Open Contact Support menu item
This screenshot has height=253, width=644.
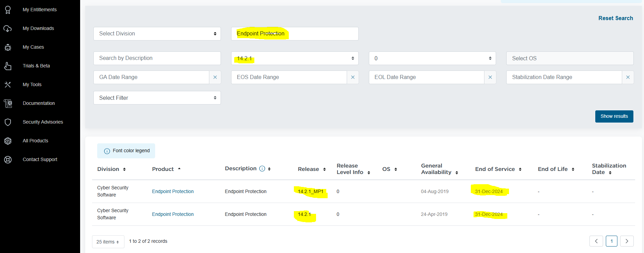[x=40, y=159]
